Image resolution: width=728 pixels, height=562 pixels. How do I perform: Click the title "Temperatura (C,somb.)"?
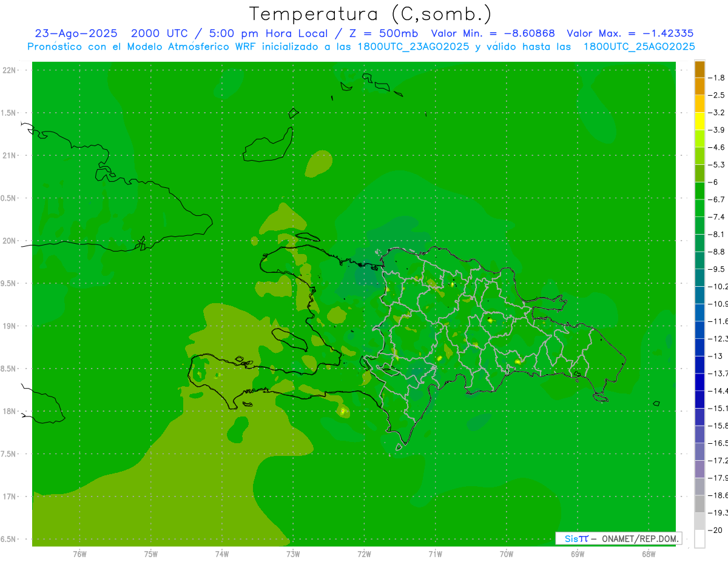[371, 14]
